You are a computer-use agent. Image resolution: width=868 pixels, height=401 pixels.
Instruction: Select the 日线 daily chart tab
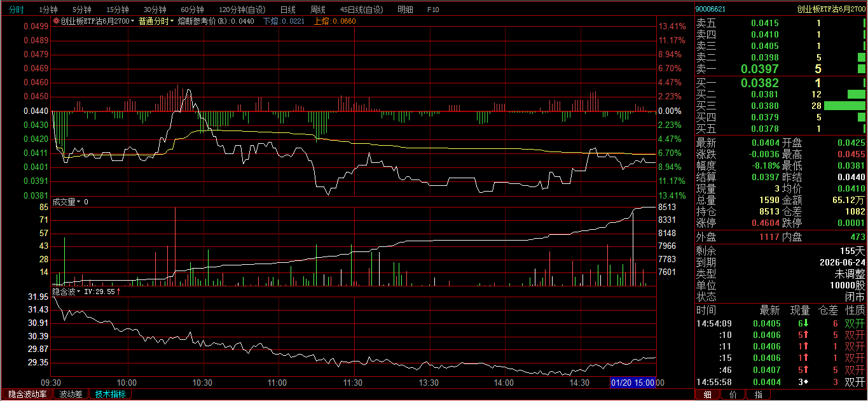tap(288, 10)
